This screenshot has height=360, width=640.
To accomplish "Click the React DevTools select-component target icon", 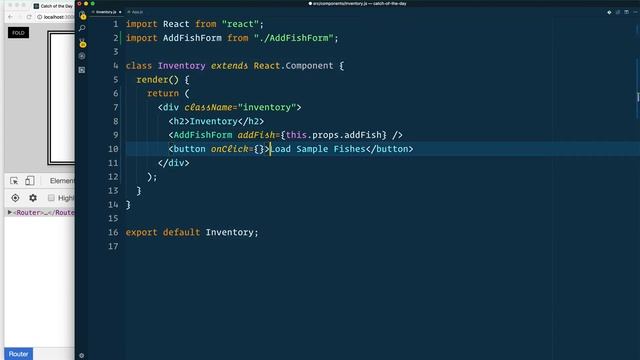I will coord(15,198).
